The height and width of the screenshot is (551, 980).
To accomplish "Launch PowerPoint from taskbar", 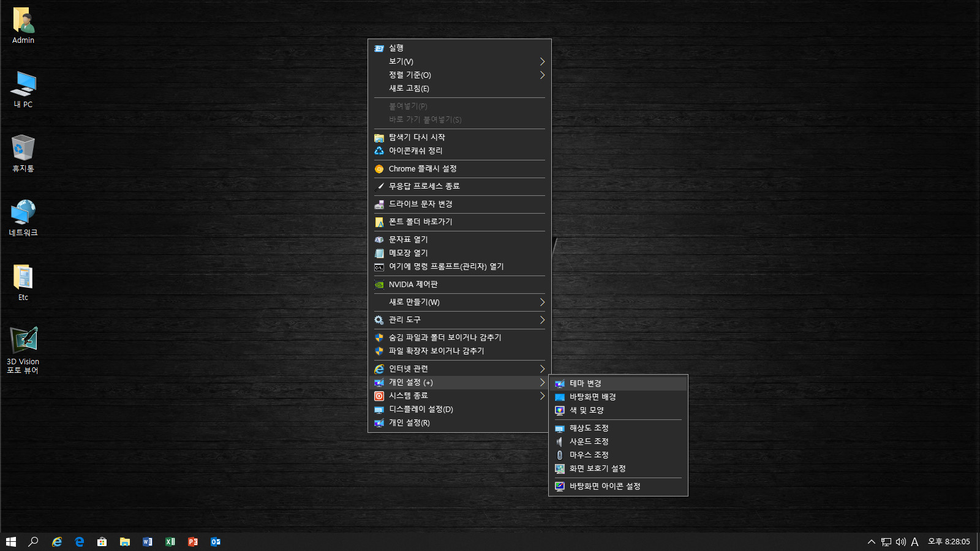I will pyautogui.click(x=193, y=542).
